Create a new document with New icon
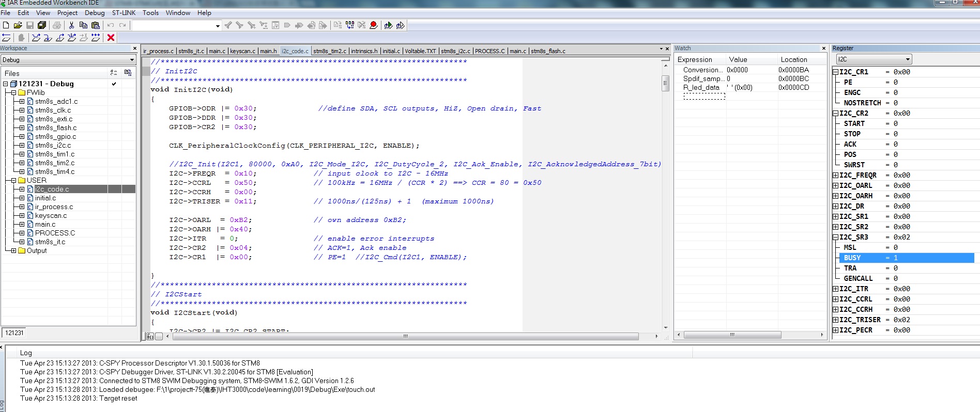Viewport: 980px width, 412px height. (6, 25)
